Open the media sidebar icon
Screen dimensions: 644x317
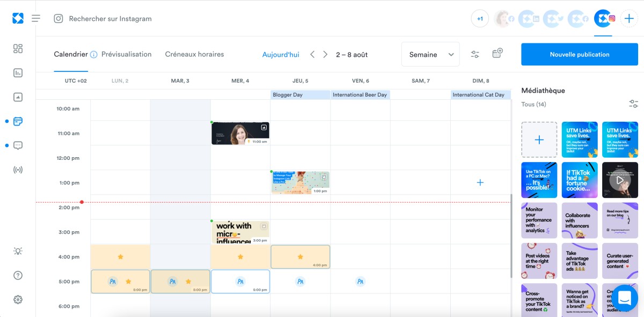point(18,97)
